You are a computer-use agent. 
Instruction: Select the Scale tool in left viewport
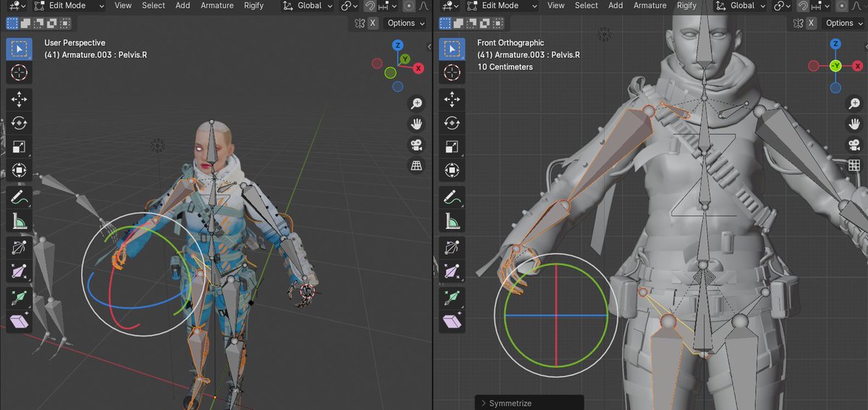19,147
